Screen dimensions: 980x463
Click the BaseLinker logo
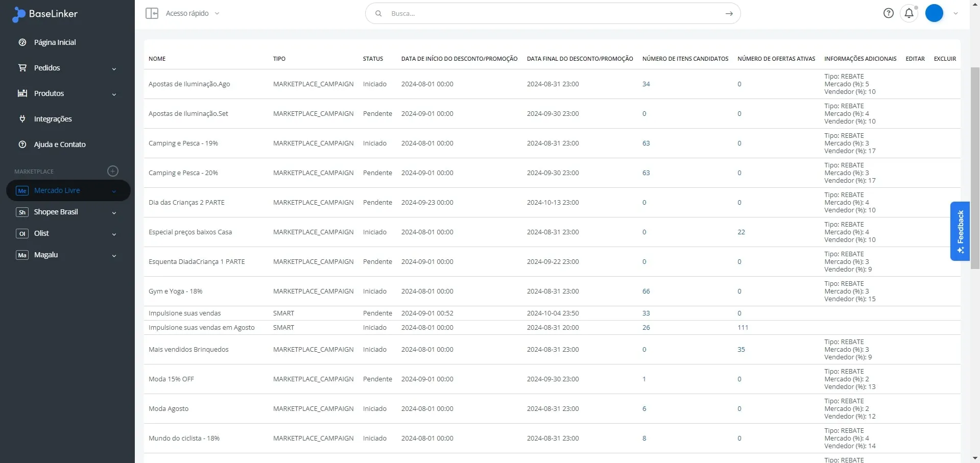45,14
